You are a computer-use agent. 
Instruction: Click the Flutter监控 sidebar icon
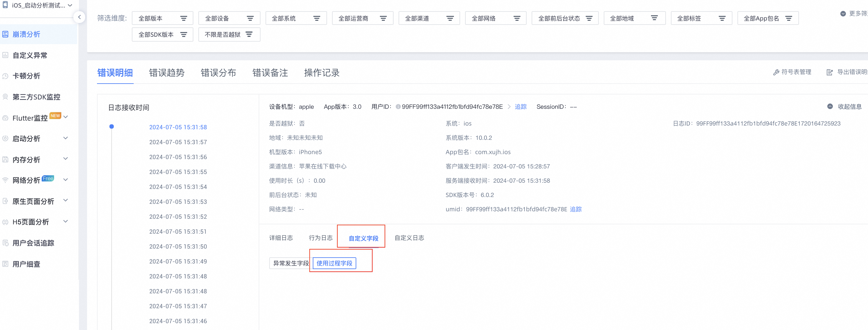point(5,117)
